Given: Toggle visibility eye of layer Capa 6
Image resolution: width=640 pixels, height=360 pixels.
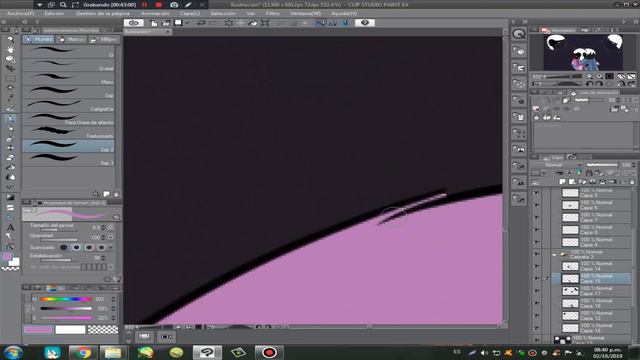Looking at the screenshot, I should [536, 205].
